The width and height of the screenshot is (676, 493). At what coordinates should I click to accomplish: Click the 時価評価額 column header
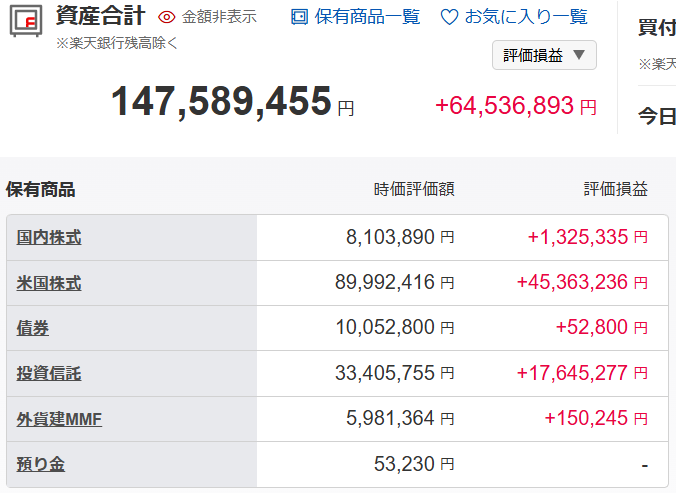414,188
